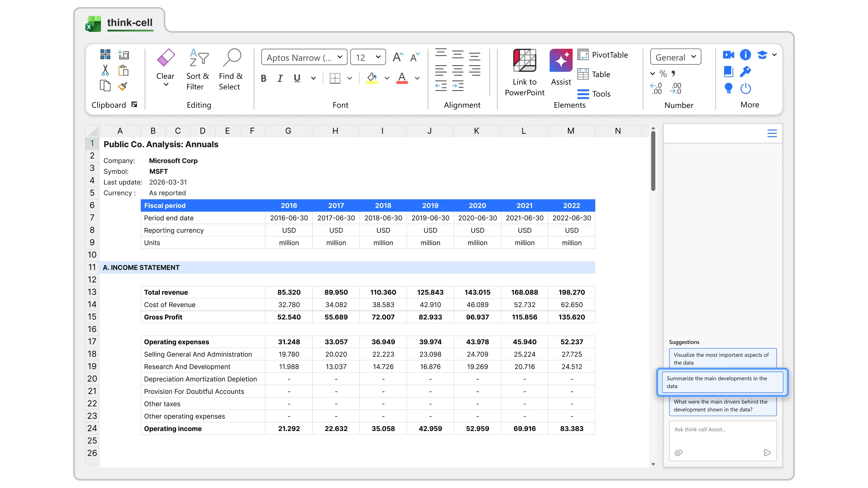Click the PivotTable icon
Viewport: 868px width, 488px height.
tap(583, 55)
